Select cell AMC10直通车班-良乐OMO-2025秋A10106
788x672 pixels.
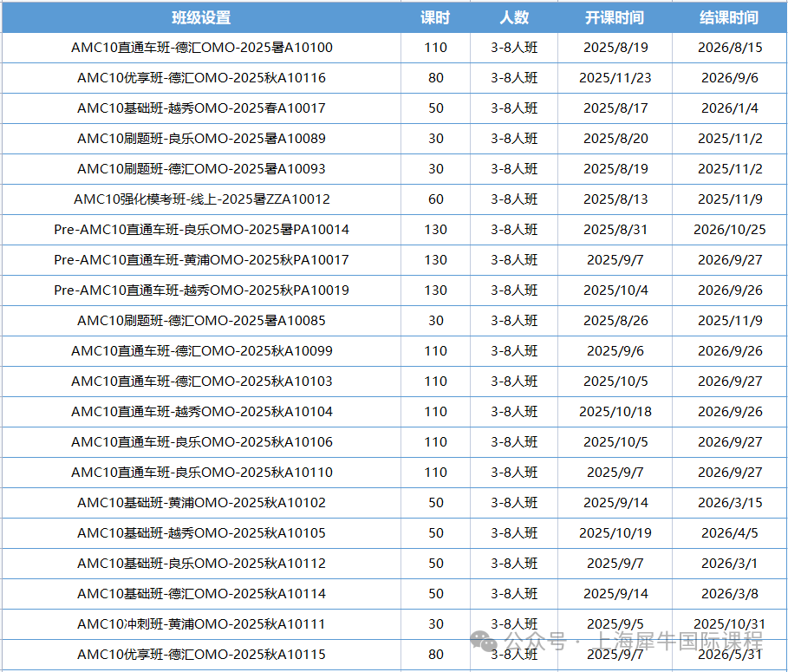201,442
